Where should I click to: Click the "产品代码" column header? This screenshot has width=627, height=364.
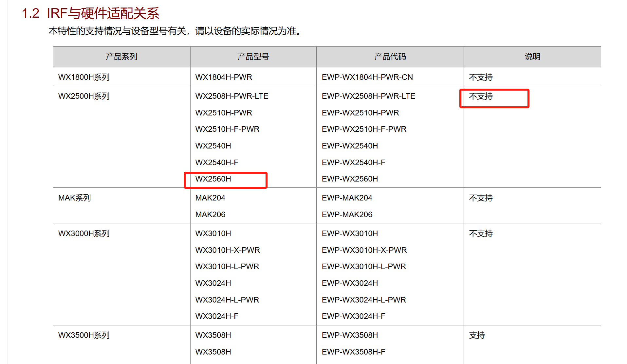point(390,57)
